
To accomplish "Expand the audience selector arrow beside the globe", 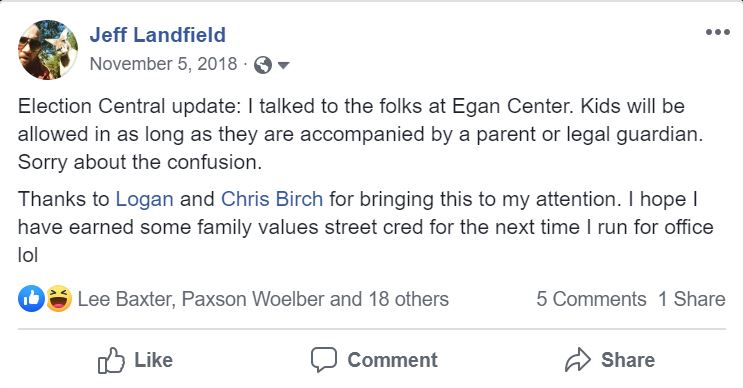I will point(283,65).
